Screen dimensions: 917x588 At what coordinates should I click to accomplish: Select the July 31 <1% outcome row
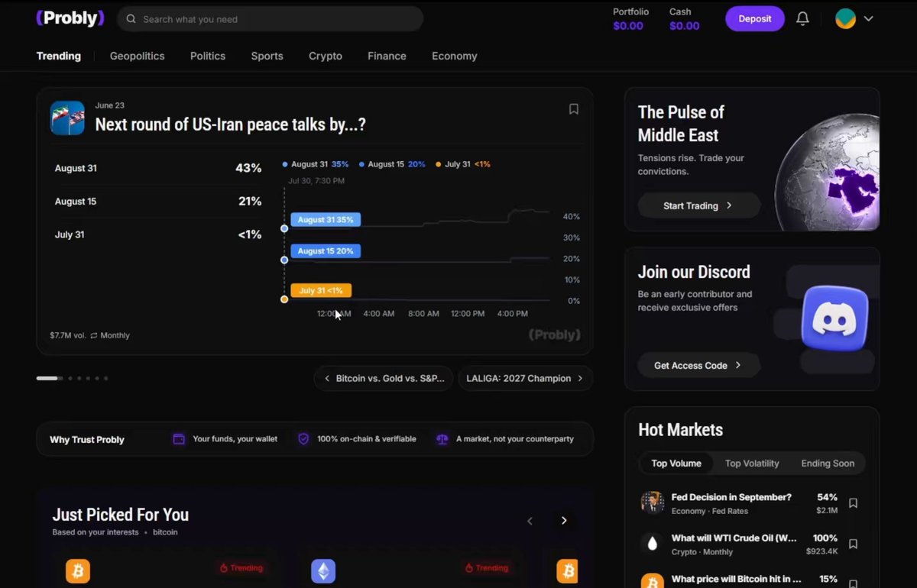click(x=158, y=234)
